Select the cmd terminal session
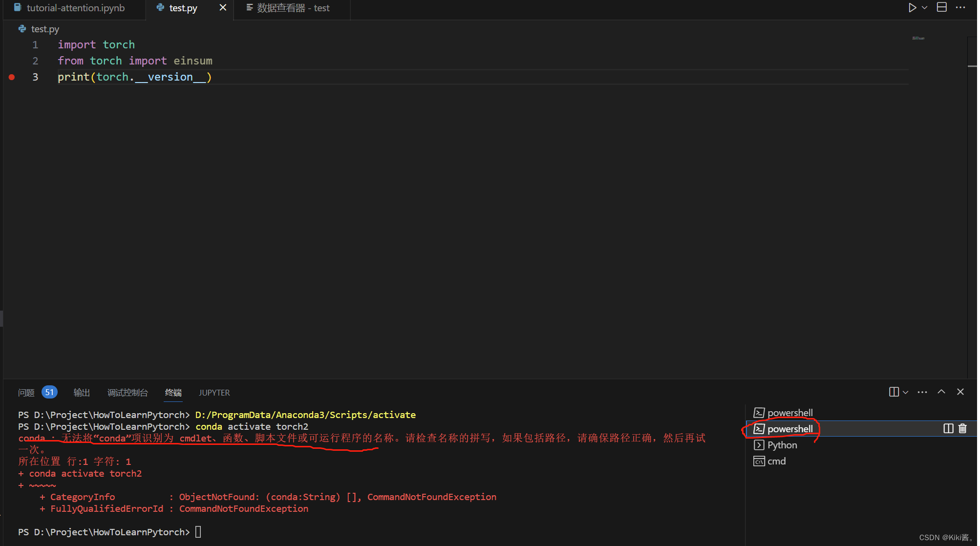The width and height of the screenshot is (980, 546). [x=776, y=461]
